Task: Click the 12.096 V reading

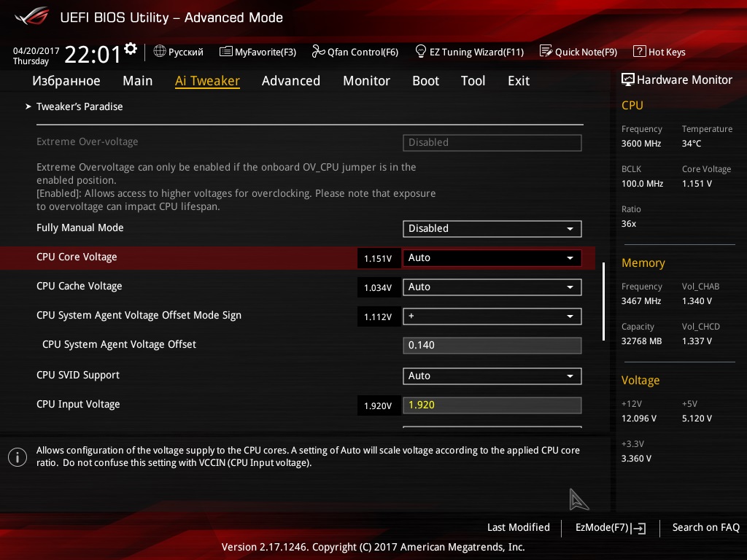Action: (x=639, y=418)
